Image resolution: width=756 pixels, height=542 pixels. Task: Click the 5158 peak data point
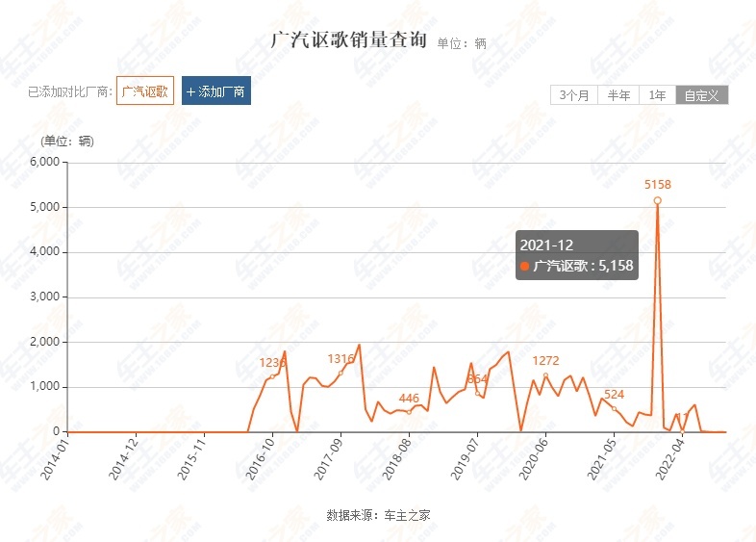click(x=657, y=200)
